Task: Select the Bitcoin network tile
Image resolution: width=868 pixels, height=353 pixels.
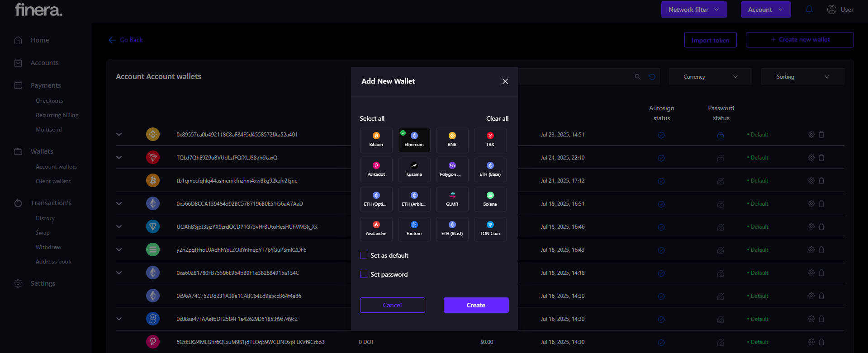Action: tap(376, 140)
